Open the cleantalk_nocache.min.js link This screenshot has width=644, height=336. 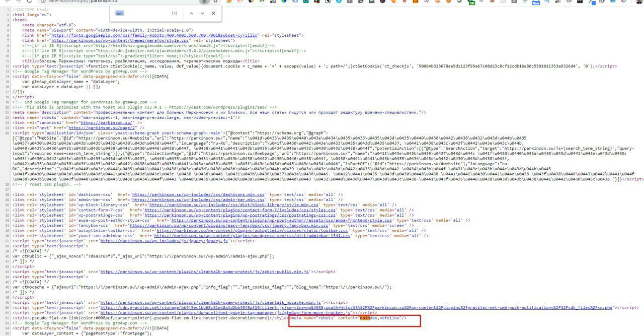tap(210, 303)
